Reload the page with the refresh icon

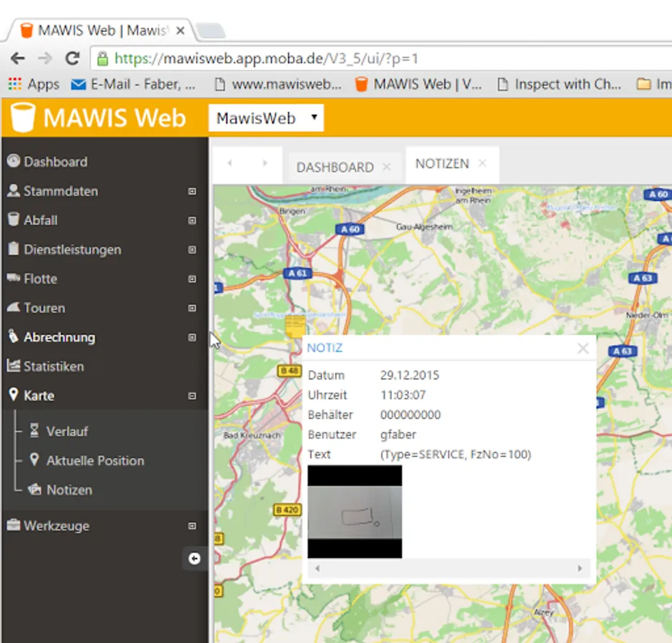tap(72, 59)
